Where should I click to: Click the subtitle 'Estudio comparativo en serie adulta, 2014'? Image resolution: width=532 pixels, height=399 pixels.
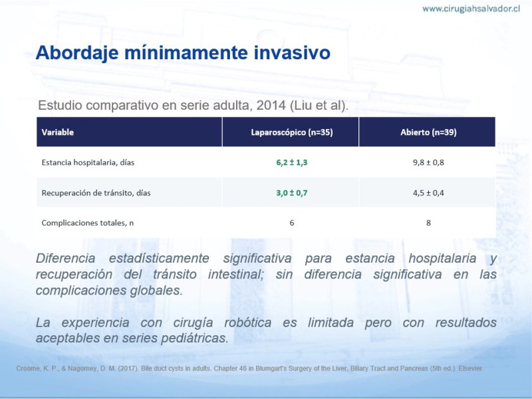162,105
